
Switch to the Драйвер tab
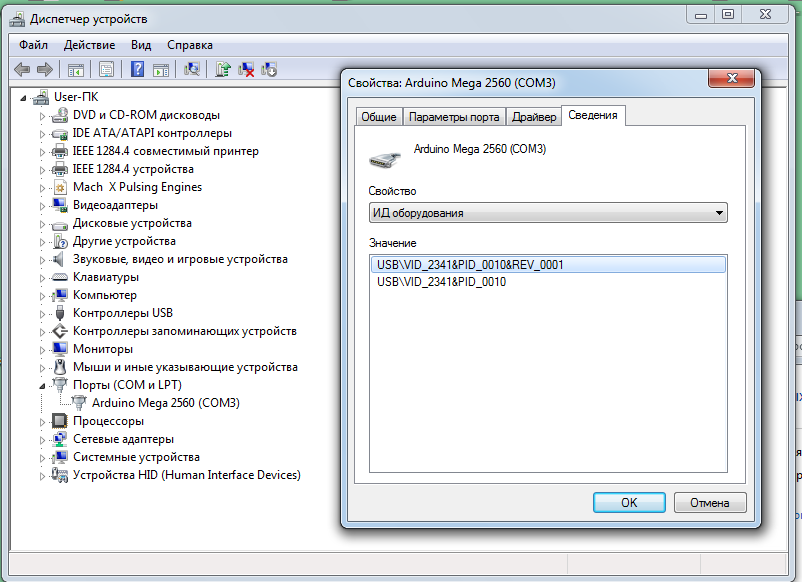(534, 117)
